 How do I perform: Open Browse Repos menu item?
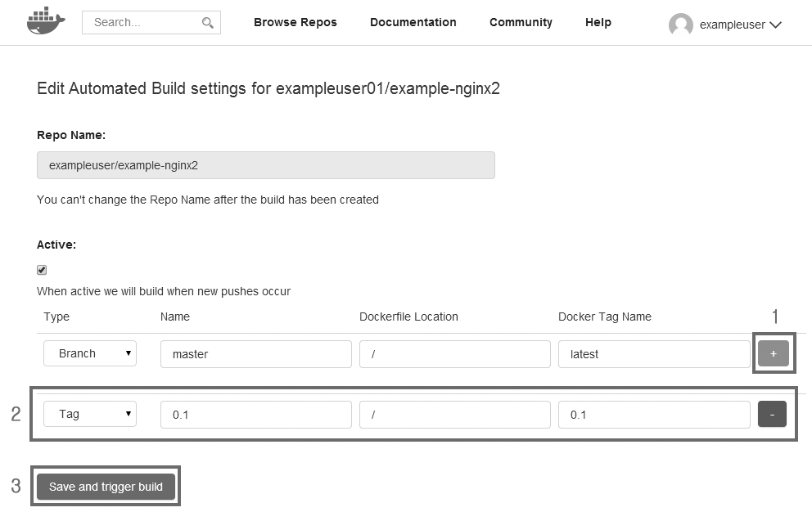pos(295,22)
